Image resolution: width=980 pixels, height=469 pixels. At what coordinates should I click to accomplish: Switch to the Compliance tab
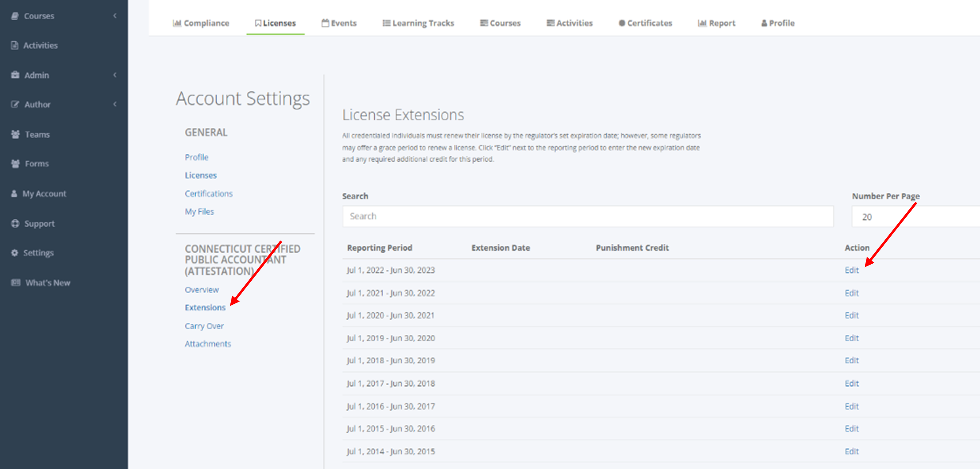tap(201, 23)
